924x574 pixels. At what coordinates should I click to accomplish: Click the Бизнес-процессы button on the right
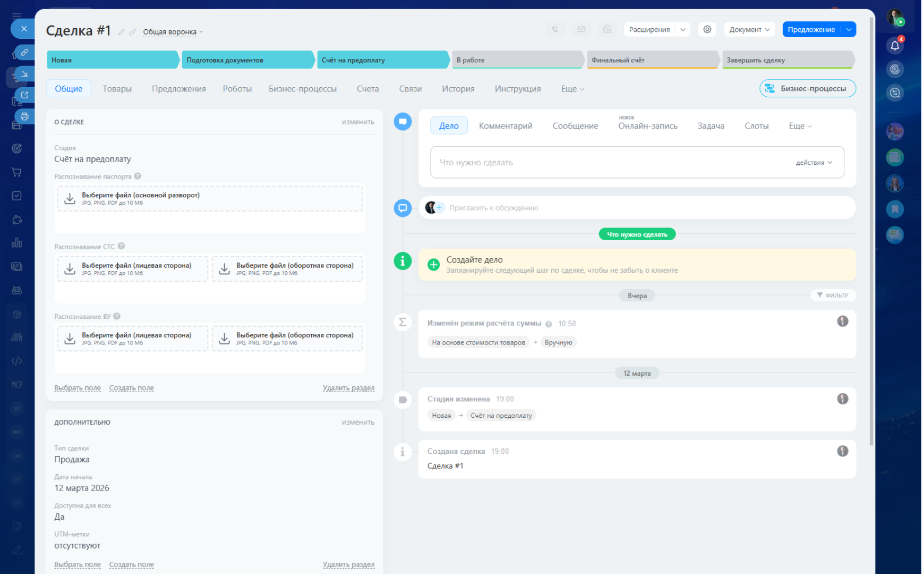point(807,89)
